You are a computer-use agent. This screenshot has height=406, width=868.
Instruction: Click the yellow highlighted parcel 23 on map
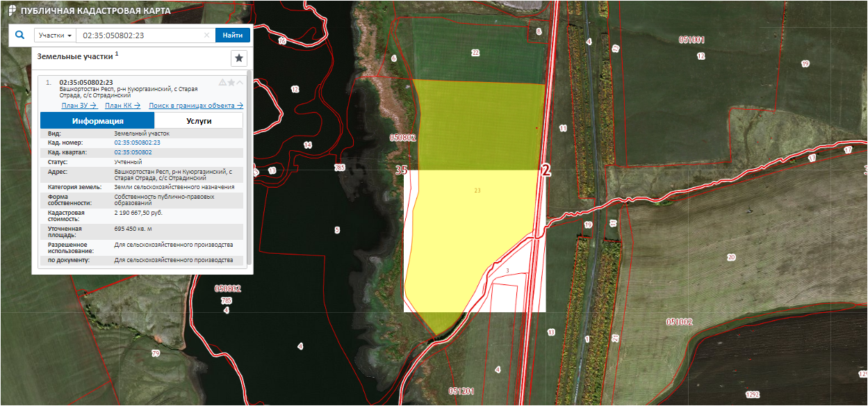pyautogui.click(x=473, y=209)
